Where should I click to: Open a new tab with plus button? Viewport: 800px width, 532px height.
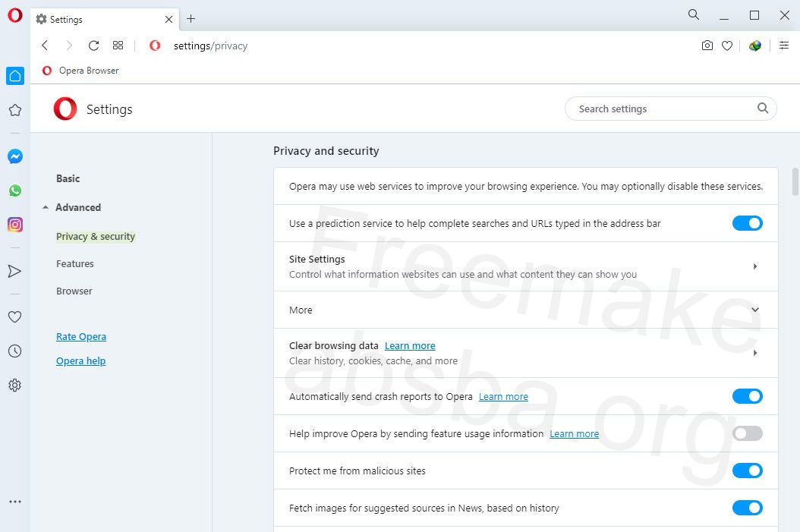pyautogui.click(x=191, y=19)
